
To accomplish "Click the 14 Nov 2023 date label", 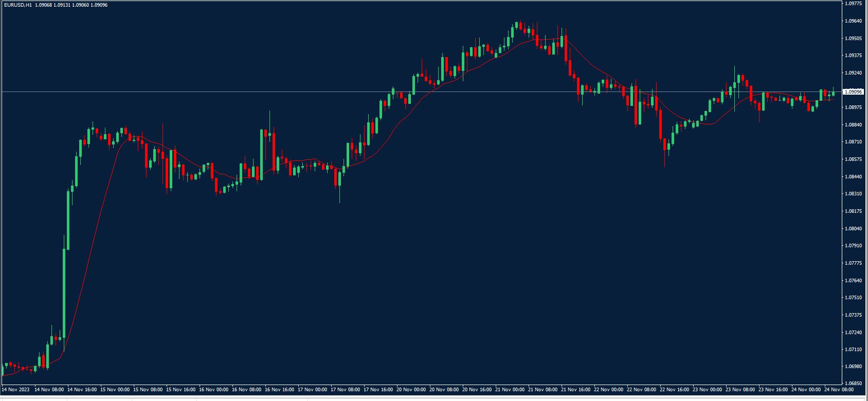I will pos(15,390).
